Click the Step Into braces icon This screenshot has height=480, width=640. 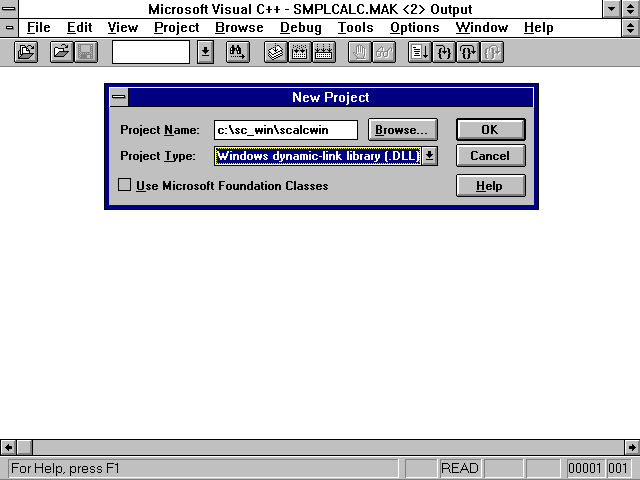pos(443,52)
